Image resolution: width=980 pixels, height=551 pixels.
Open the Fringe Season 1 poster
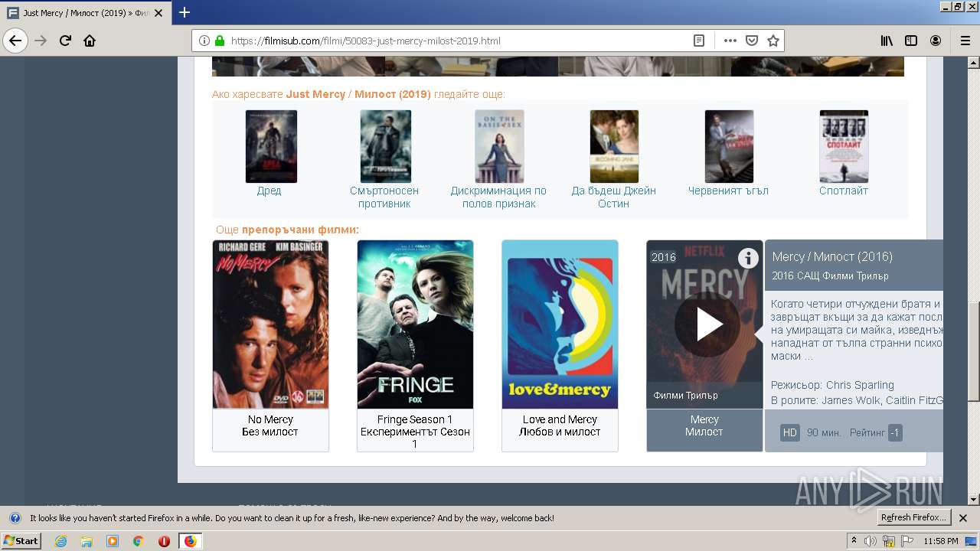415,324
